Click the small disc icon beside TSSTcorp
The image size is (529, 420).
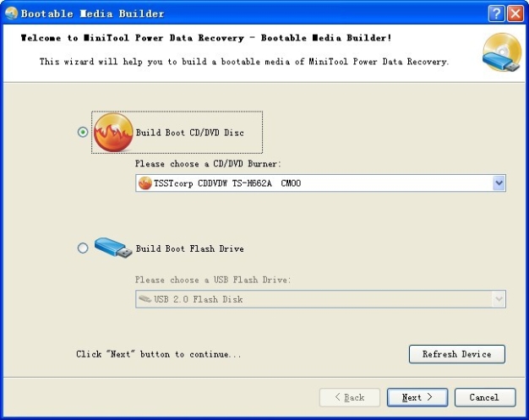click(x=145, y=183)
